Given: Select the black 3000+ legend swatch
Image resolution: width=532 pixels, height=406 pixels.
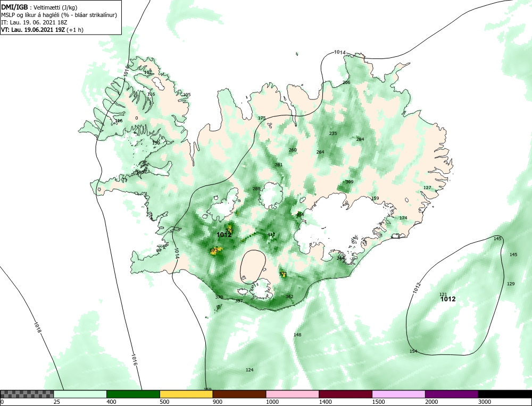Looking at the screenshot, I should point(505,394).
